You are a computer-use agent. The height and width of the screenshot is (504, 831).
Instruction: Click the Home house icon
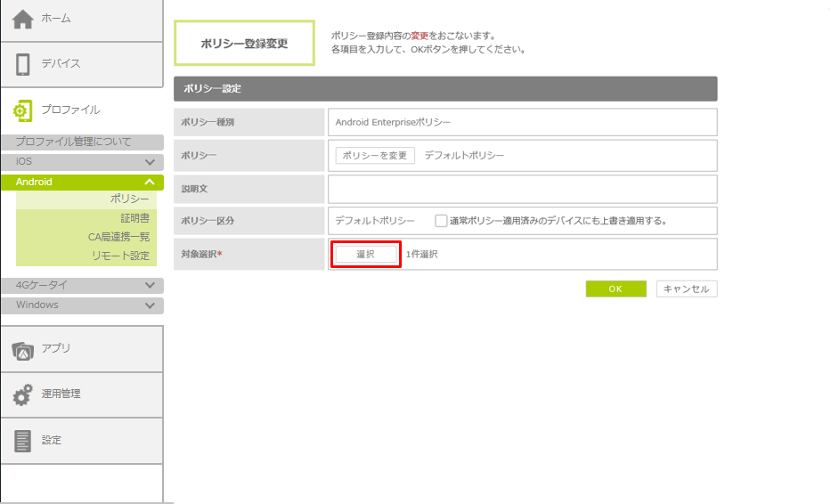23,19
